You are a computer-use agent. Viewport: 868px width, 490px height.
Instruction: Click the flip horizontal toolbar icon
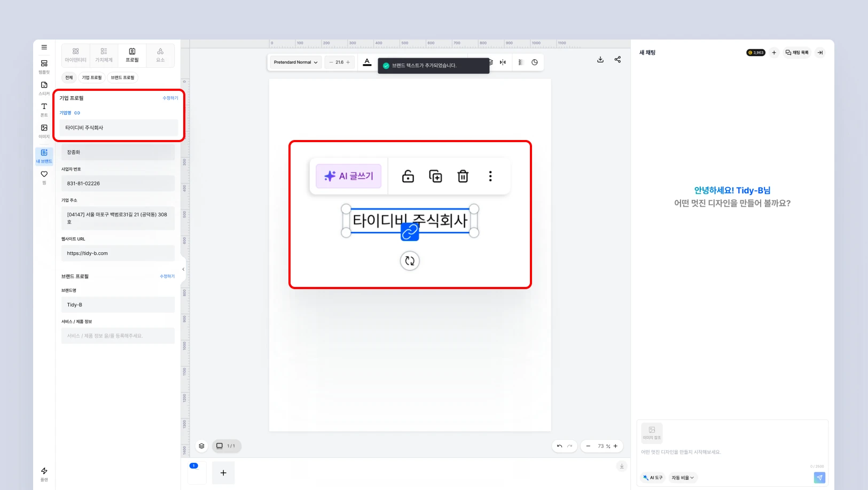coord(503,63)
